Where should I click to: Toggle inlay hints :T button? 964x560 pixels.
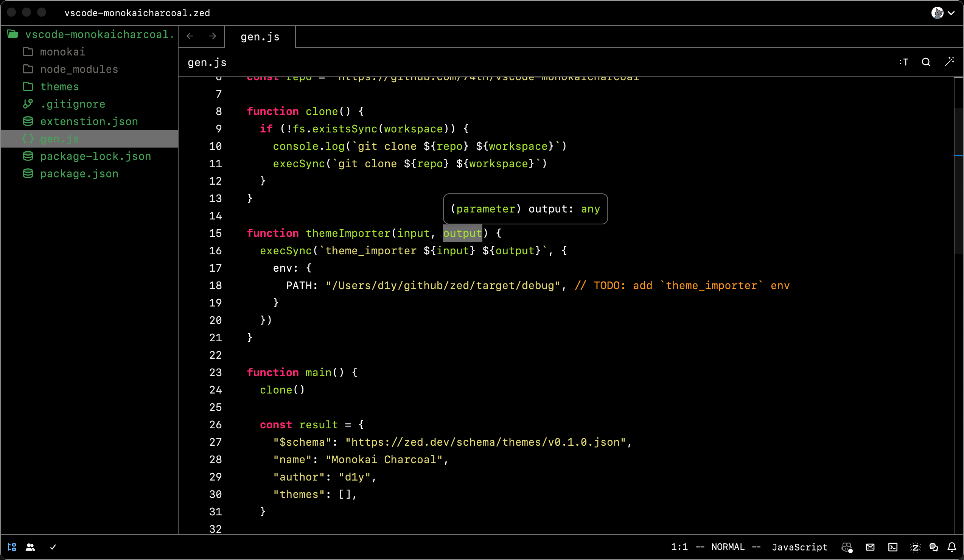[903, 62]
